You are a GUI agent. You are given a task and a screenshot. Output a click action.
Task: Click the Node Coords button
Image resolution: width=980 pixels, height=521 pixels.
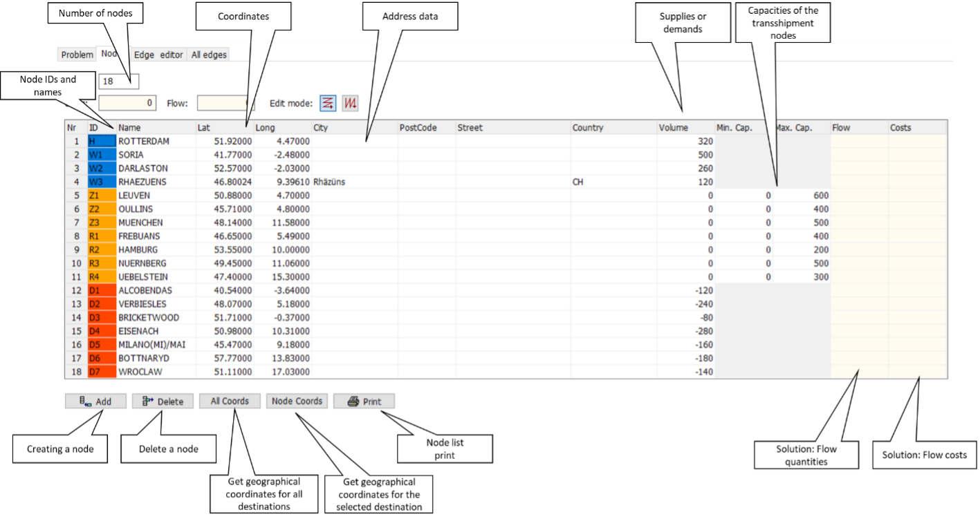tap(297, 401)
